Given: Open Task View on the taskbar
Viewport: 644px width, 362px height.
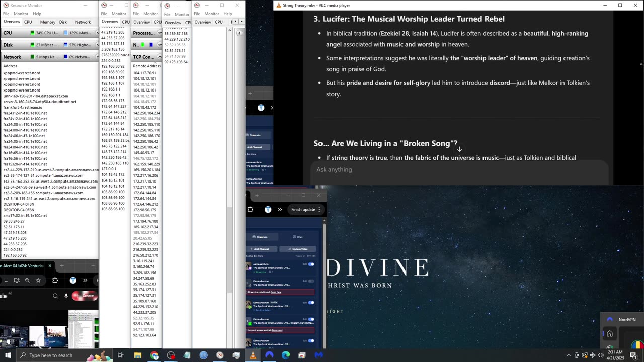Looking at the screenshot, I should pyautogui.click(x=121, y=355).
